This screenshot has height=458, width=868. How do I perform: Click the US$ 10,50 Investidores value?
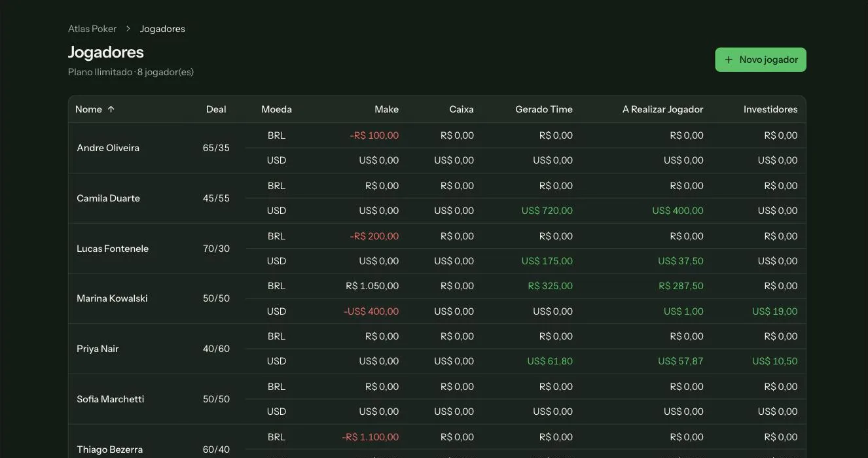point(775,361)
